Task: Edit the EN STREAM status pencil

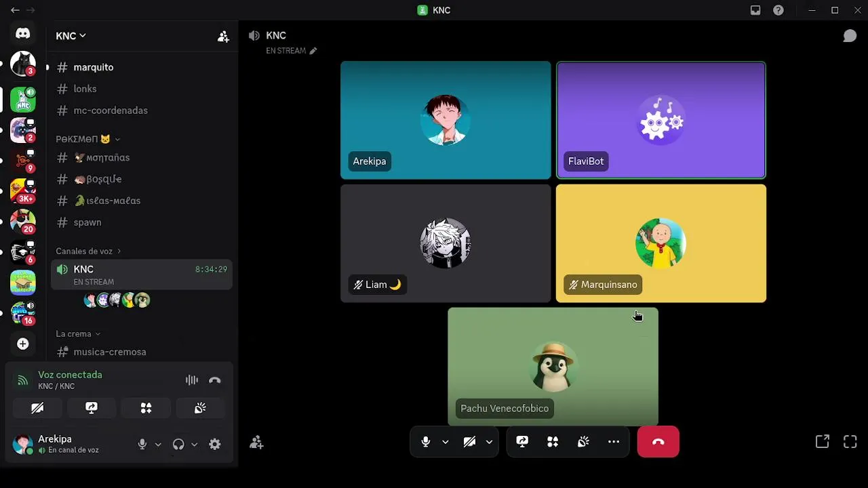Action: click(x=313, y=51)
